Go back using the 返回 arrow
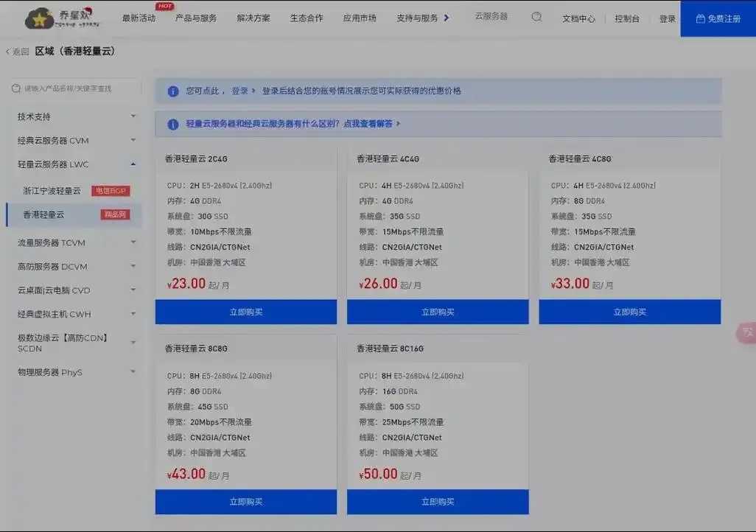The height and width of the screenshot is (532, 756). [x=18, y=52]
